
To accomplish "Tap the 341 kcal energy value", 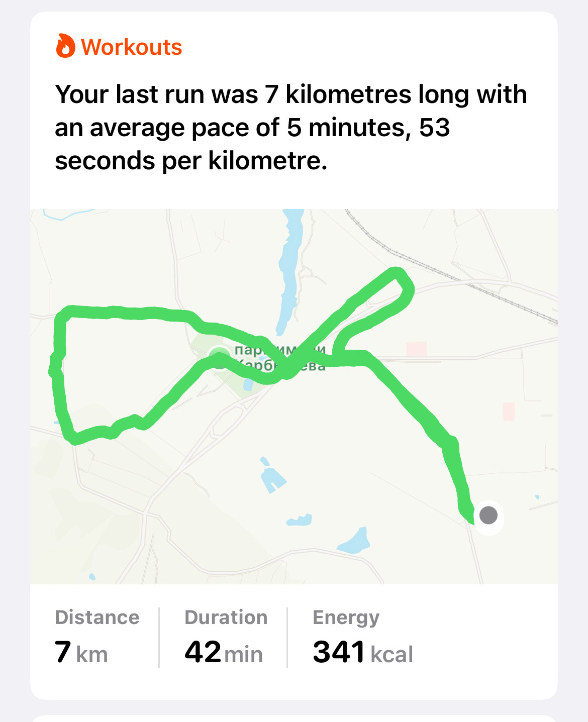I will coord(363,652).
